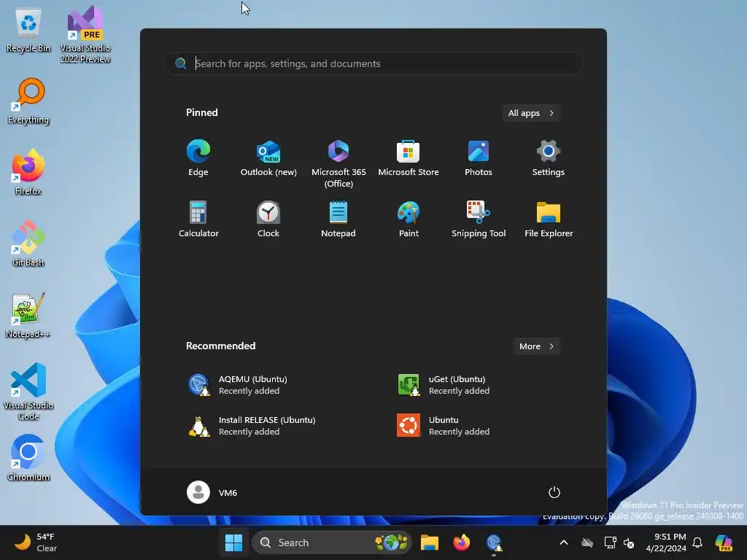Select the Chromium desktop shortcut

tap(28, 458)
